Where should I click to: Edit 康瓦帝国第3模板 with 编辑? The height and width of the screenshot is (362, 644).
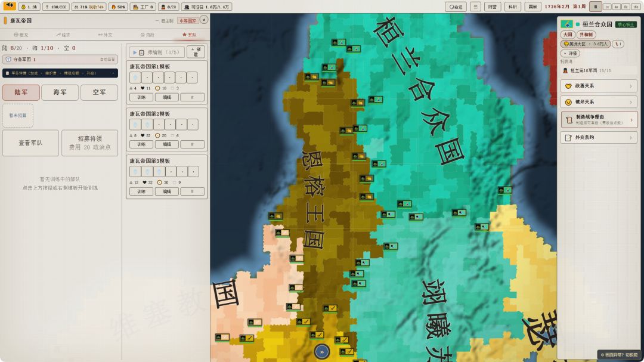167,191
